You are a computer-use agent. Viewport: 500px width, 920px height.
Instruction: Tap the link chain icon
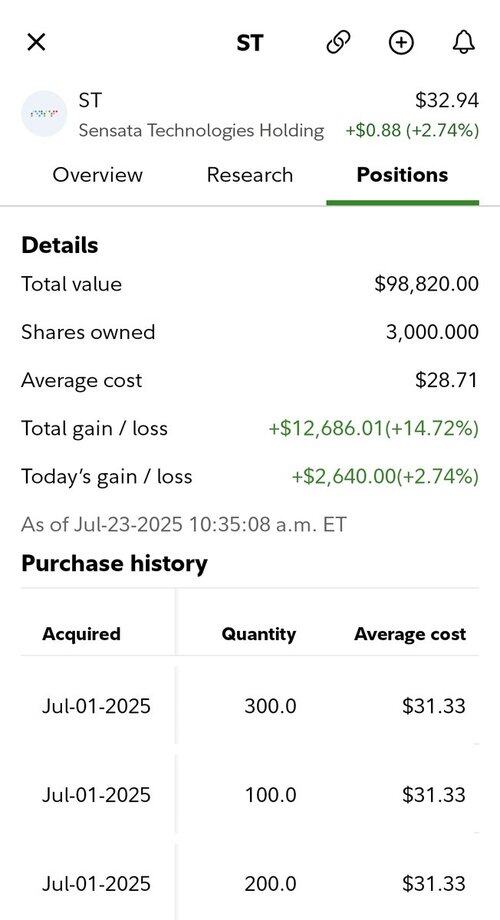pos(339,42)
